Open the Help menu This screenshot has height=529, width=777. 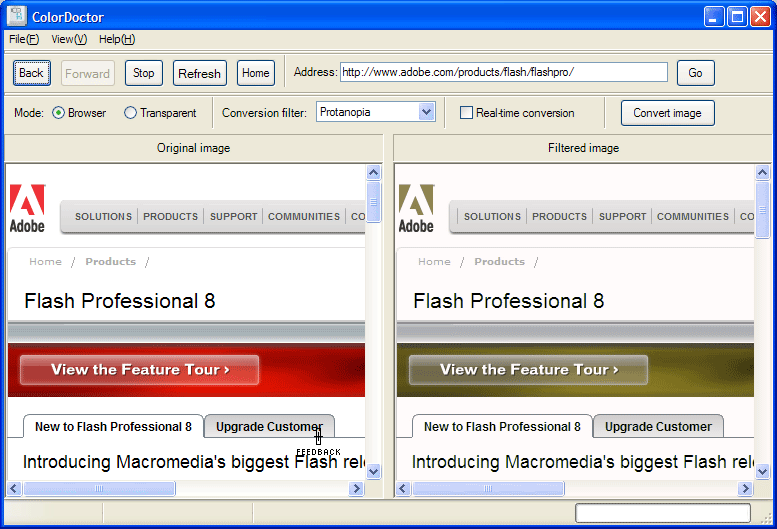click(x=117, y=39)
